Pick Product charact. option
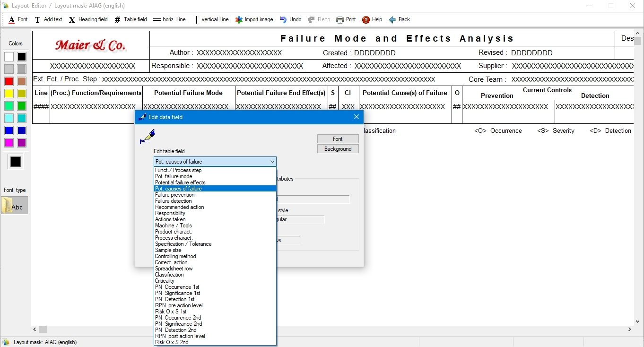The width and height of the screenshot is (644, 347). pos(215,232)
